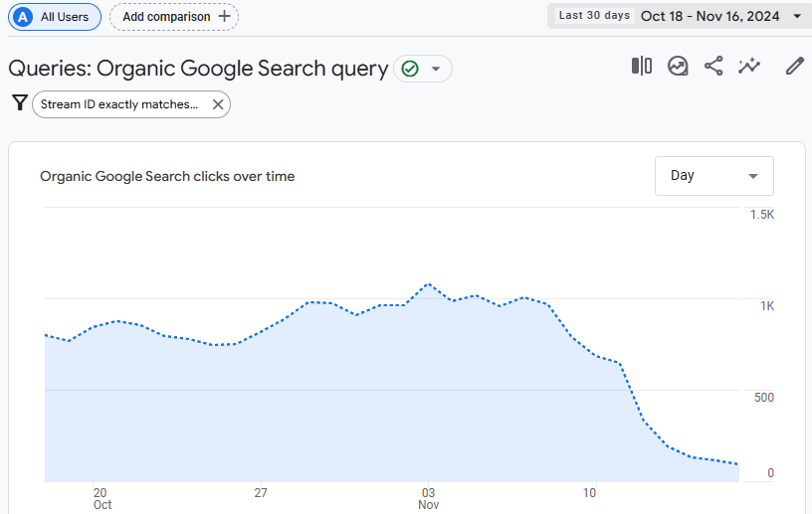Click the 'Last 30 days' label
The height and width of the screenshot is (514, 812).
point(594,16)
